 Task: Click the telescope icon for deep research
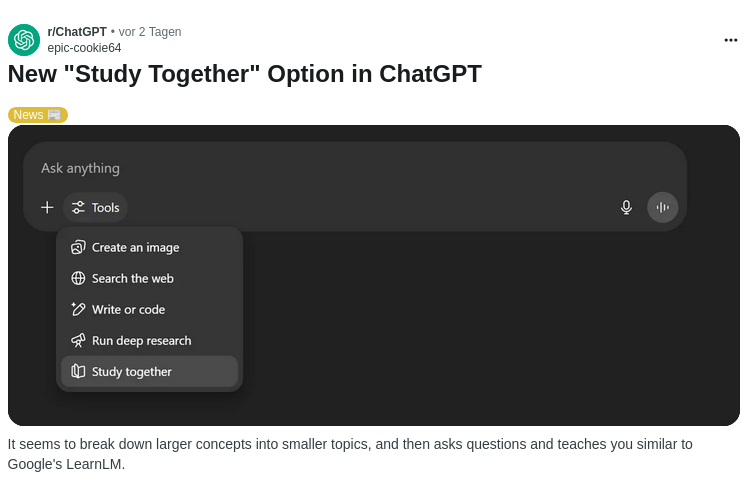pos(78,341)
